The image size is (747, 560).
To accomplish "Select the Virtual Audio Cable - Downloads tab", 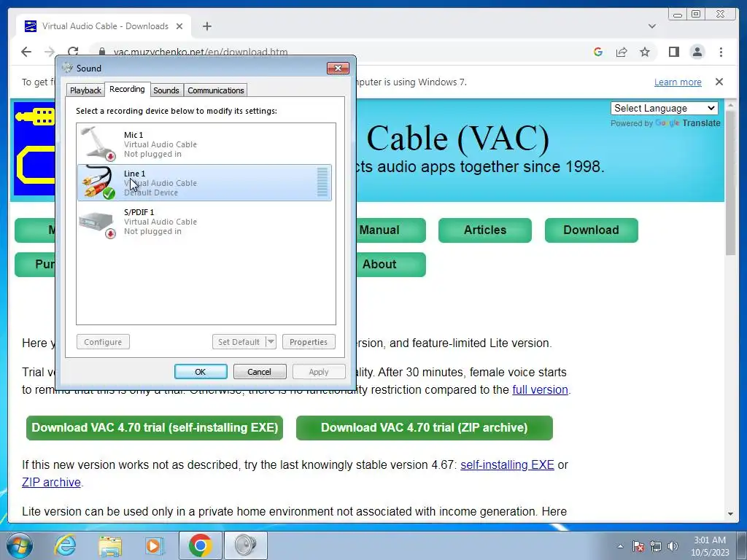I will pyautogui.click(x=104, y=26).
